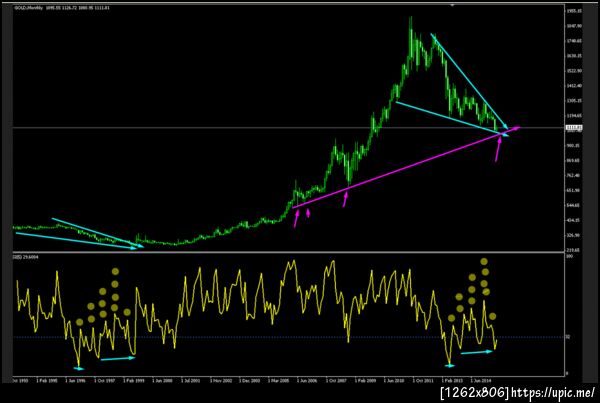This screenshot has height=403, width=600.
Task: Click the 100 level label on RSI scale
Action: pos(569,256)
